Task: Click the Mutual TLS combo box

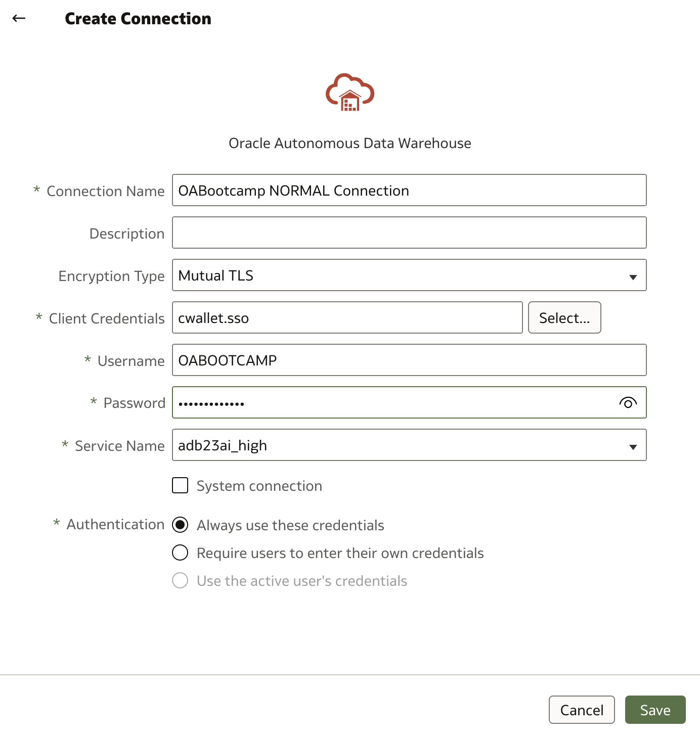Action: [x=409, y=275]
